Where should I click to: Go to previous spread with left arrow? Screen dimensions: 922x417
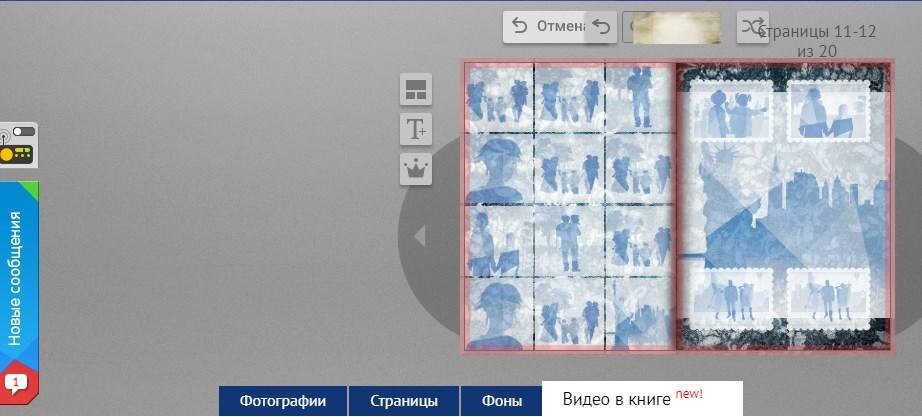click(420, 236)
